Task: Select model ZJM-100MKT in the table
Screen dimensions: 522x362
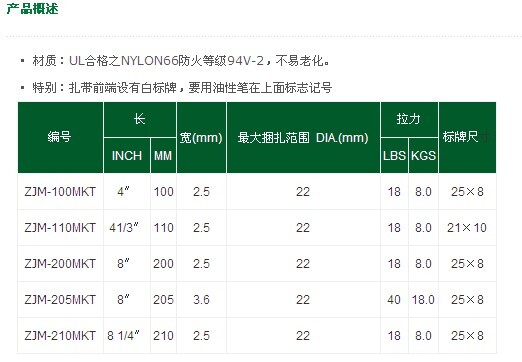Action: (60, 192)
